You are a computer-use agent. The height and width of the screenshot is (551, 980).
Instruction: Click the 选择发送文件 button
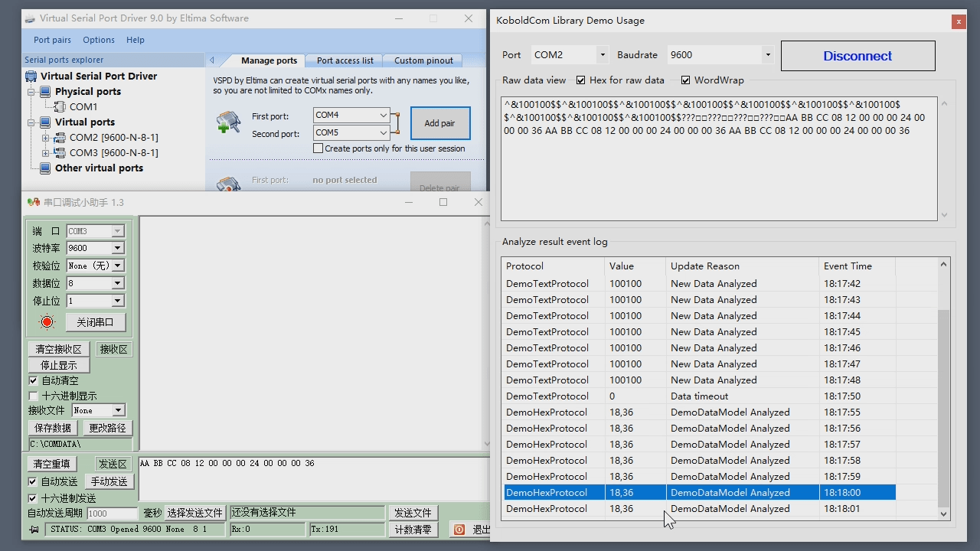195,513
